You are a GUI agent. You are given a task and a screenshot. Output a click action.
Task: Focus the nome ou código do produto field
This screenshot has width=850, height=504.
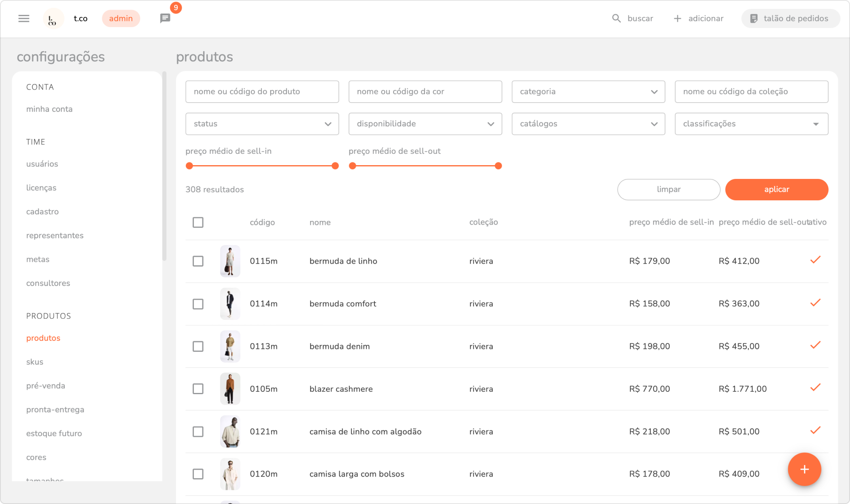coord(262,92)
